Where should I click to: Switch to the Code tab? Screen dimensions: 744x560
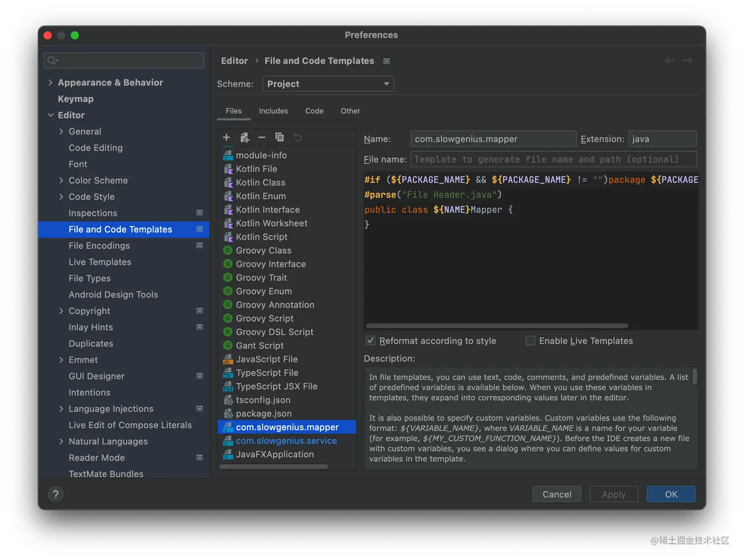314,111
